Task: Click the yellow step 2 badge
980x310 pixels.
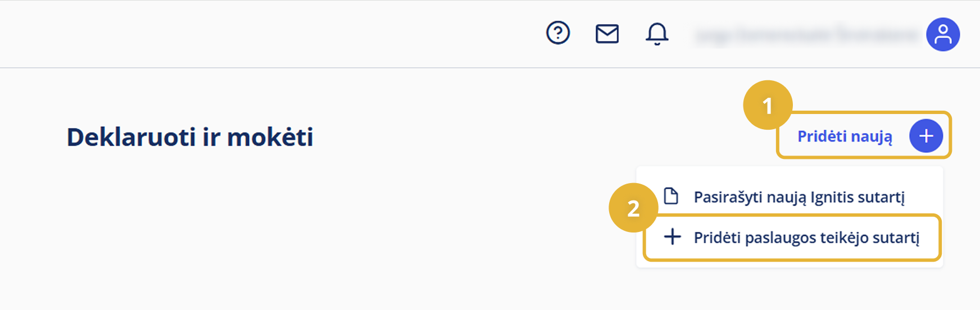Action: click(633, 208)
